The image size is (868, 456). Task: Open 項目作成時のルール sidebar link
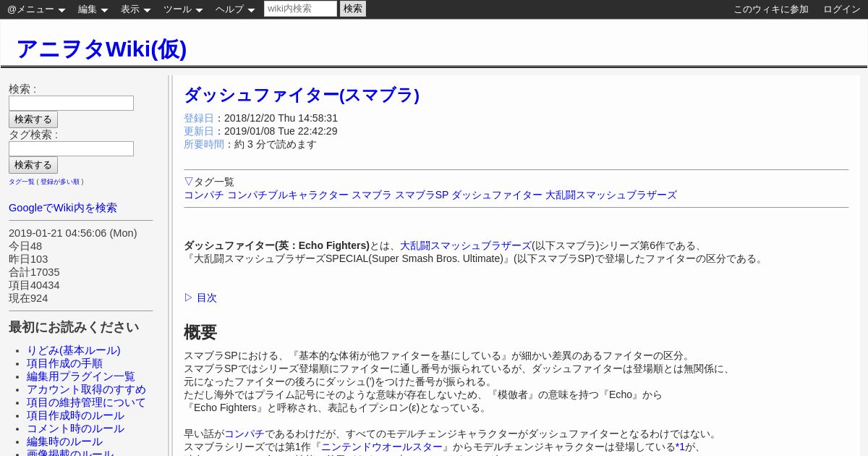click(x=75, y=415)
